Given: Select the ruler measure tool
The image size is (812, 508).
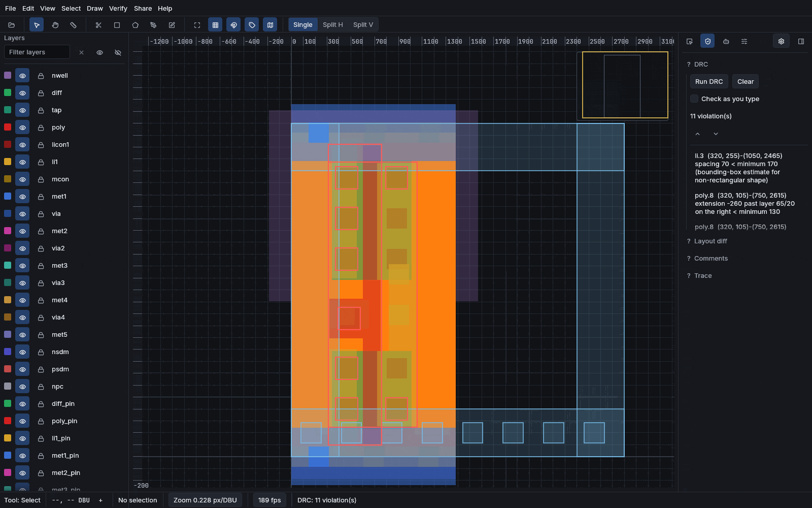Looking at the screenshot, I should pyautogui.click(x=74, y=25).
